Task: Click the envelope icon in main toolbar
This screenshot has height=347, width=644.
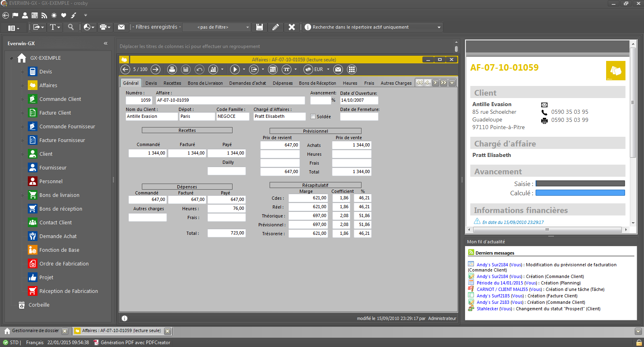Action: click(121, 27)
